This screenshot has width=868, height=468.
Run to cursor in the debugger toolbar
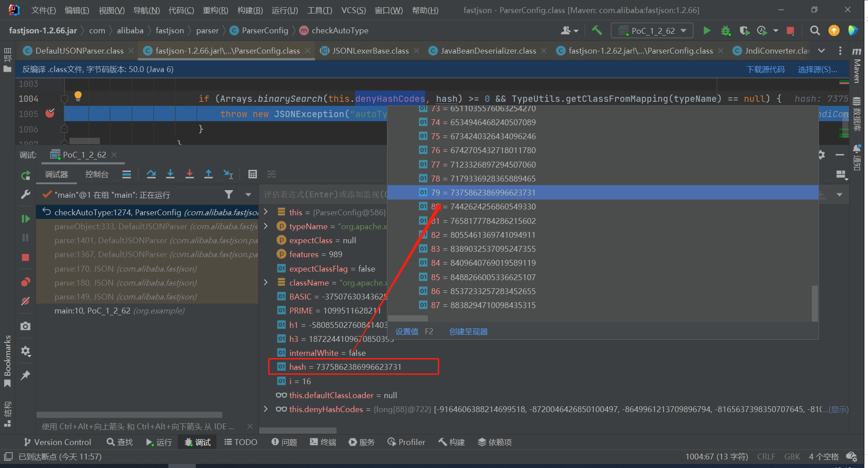point(228,174)
